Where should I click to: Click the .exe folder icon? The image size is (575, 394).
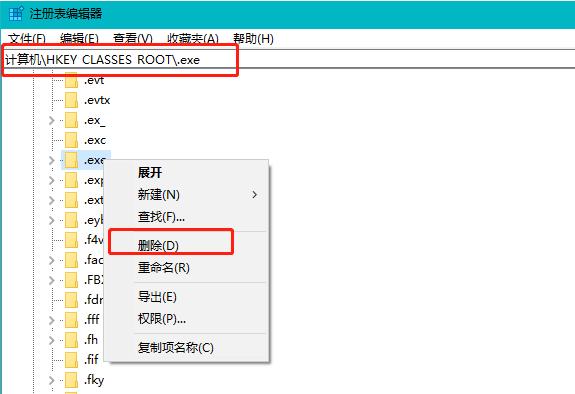[x=71, y=160]
